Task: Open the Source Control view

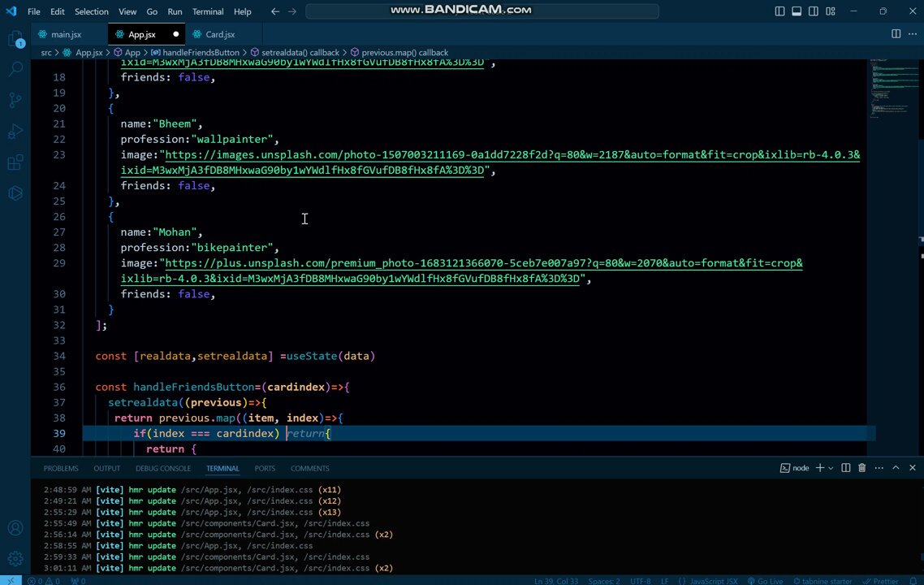Action: (x=15, y=100)
